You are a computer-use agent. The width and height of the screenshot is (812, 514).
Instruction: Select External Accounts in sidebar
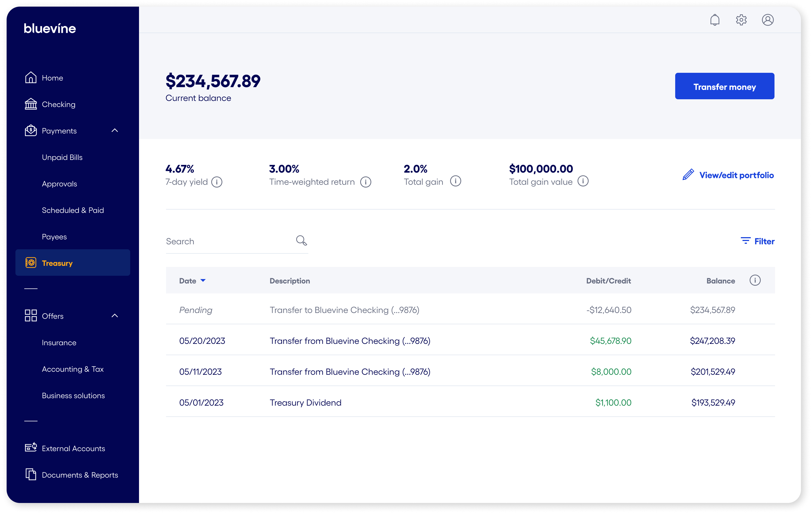pos(73,448)
